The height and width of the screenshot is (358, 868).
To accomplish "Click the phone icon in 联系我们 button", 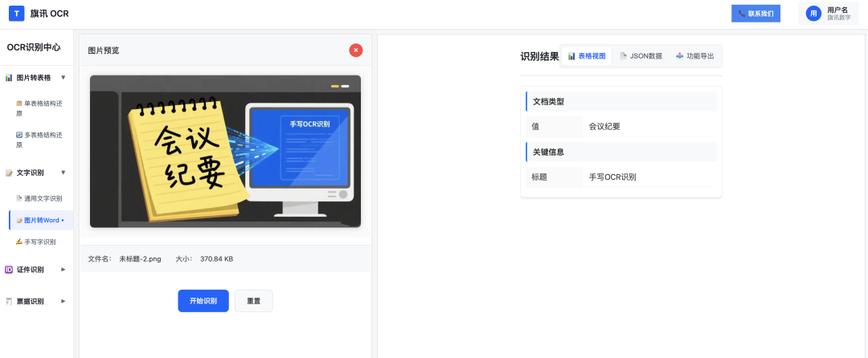I will [742, 14].
